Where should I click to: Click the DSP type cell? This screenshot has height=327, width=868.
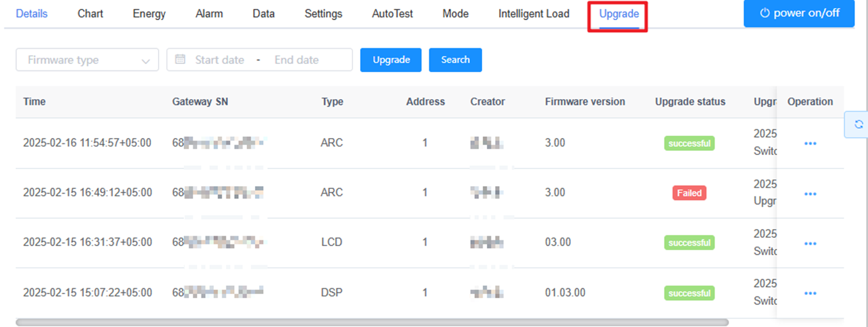[332, 292]
